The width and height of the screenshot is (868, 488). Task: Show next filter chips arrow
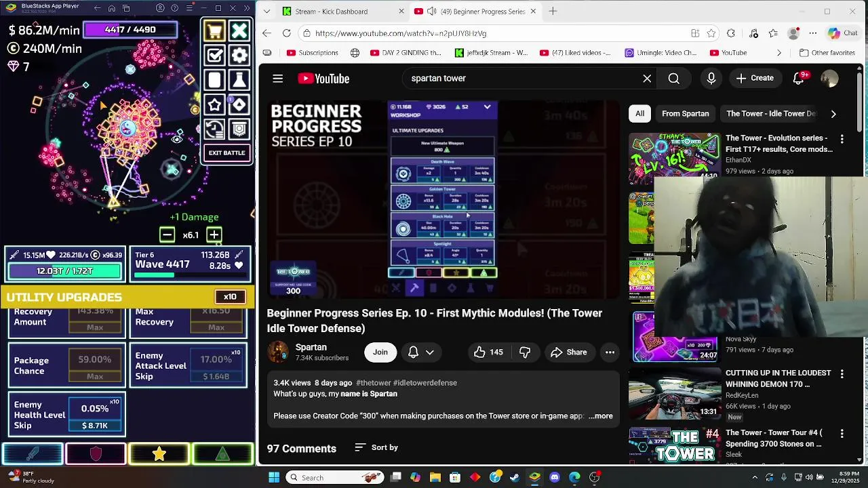(833, 114)
